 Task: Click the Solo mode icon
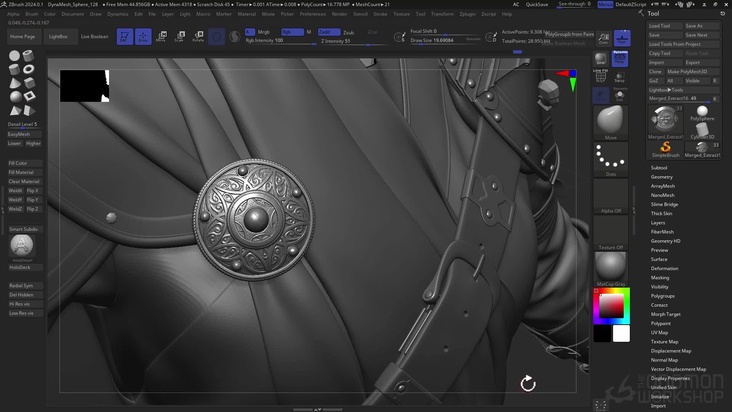[x=619, y=95]
